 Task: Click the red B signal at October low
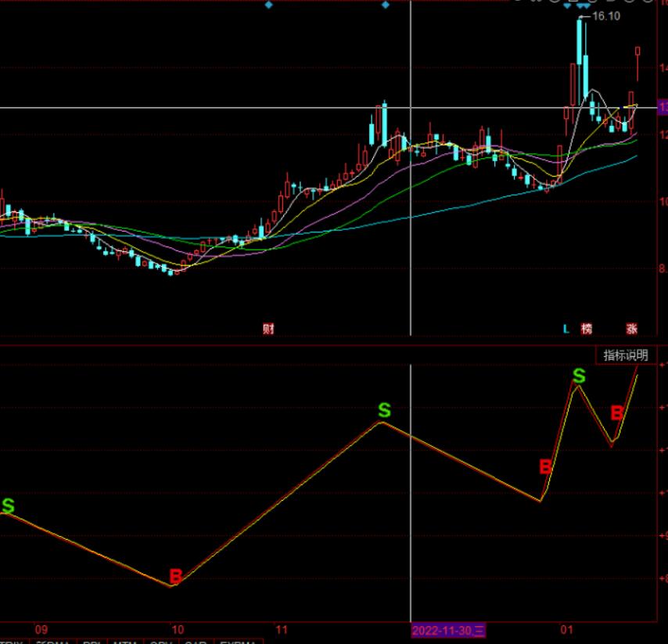(176, 577)
